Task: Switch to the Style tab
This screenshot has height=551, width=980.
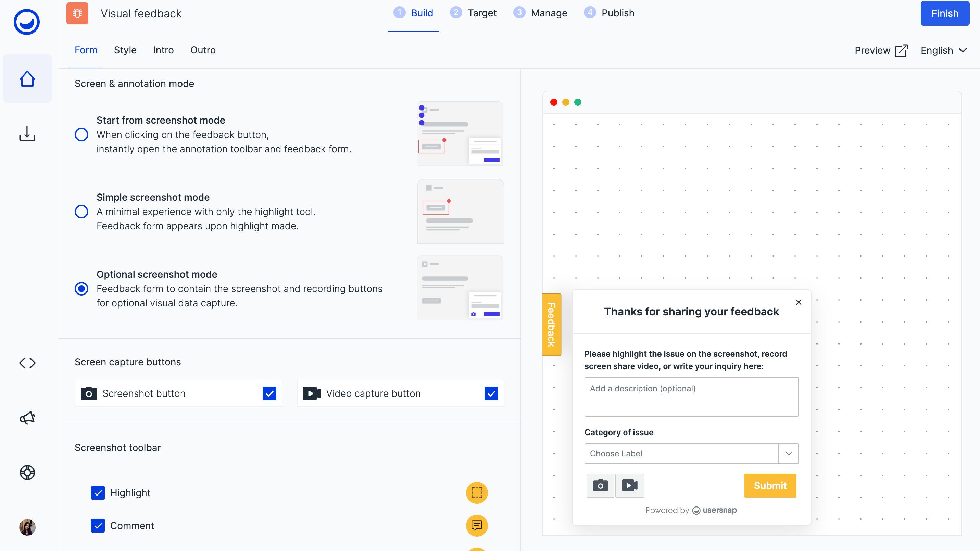Action: [125, 50]
